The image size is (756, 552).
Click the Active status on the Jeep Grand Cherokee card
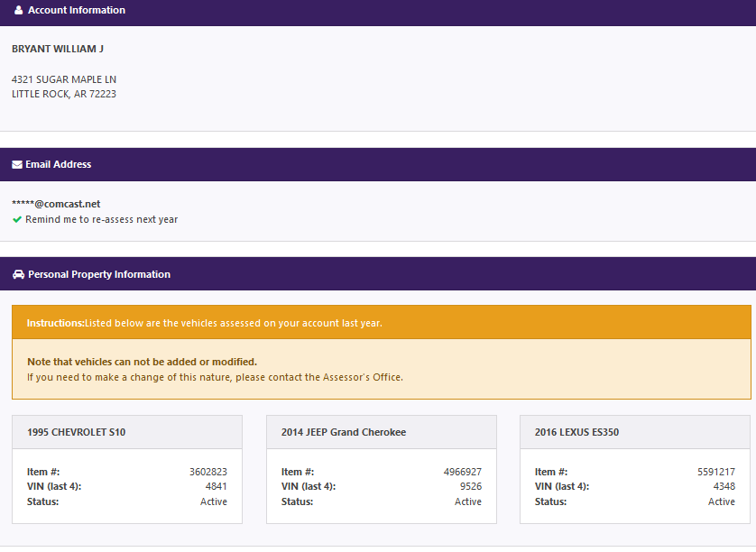(467, 501)
